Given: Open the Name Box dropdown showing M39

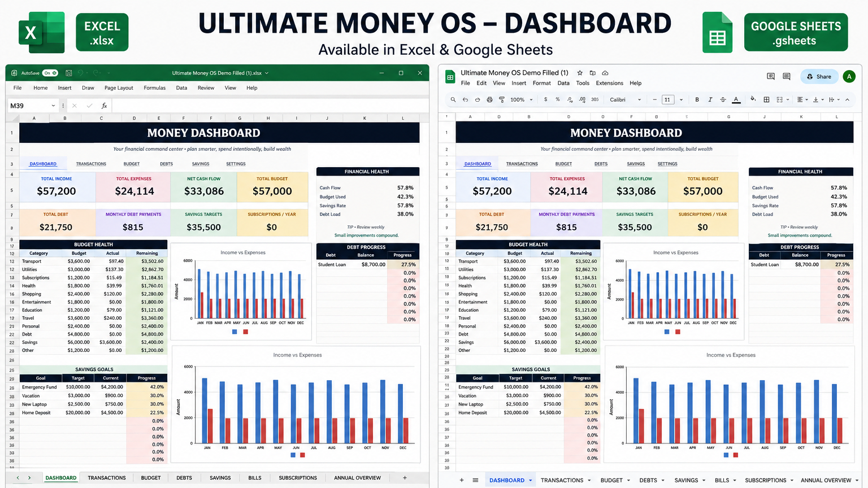Looking at the screenshot, I should (x=53, y=106).
